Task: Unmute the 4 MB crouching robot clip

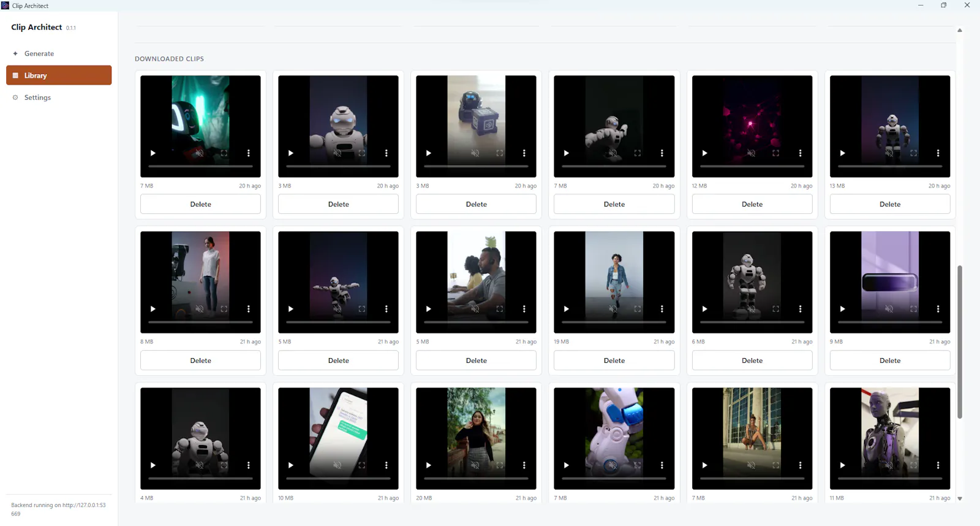Action: (x=200, y=465)
